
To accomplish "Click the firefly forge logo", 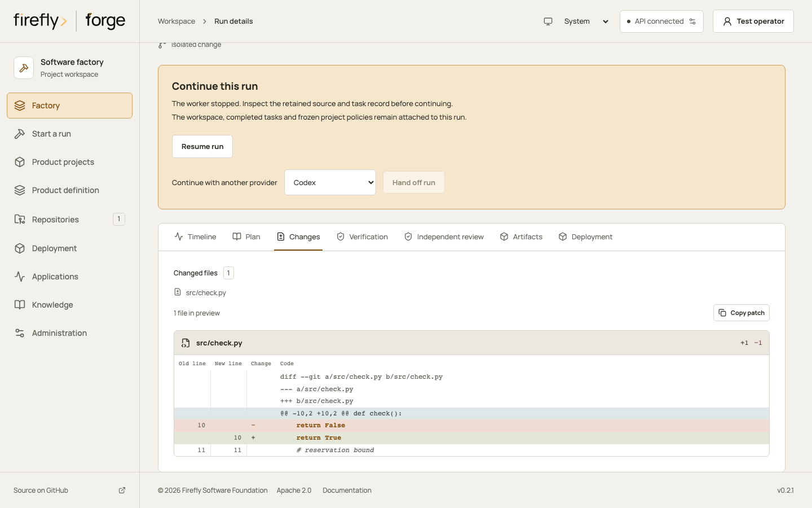I will 69,21.
